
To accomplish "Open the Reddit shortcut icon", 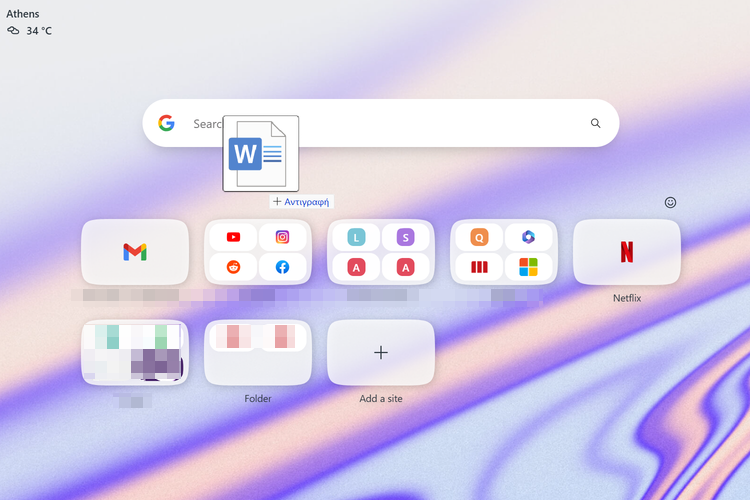I will (233, 267).
